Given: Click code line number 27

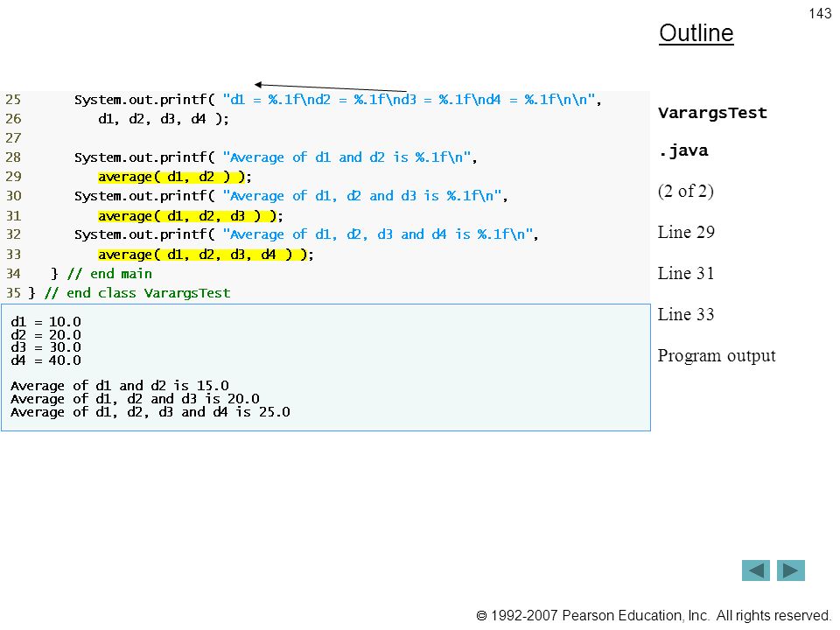Looking at the screenshot, I should [13, 138].
